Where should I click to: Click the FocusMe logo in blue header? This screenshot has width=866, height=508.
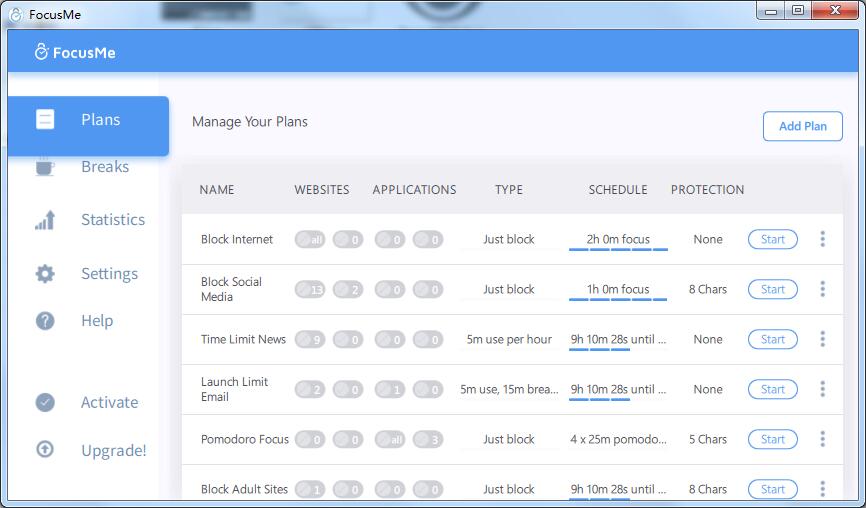[x=75, y=52]
